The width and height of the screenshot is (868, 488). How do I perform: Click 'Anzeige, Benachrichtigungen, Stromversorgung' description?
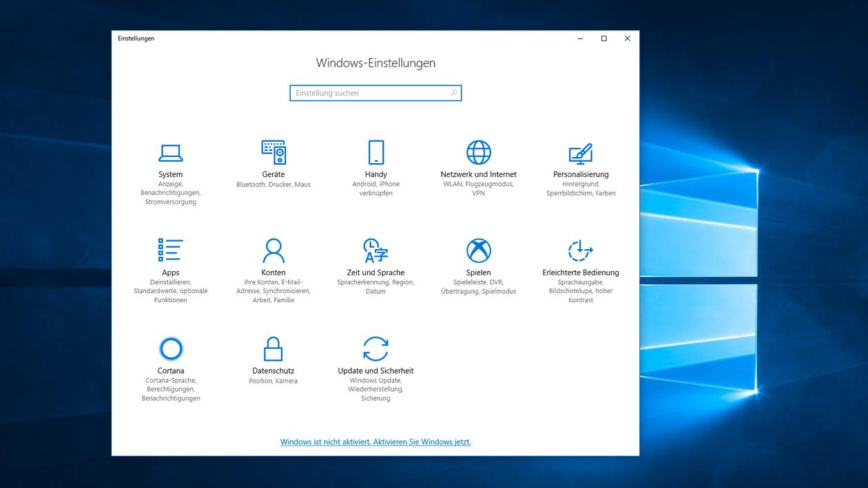pyautogui.click(x=170, y=193)
